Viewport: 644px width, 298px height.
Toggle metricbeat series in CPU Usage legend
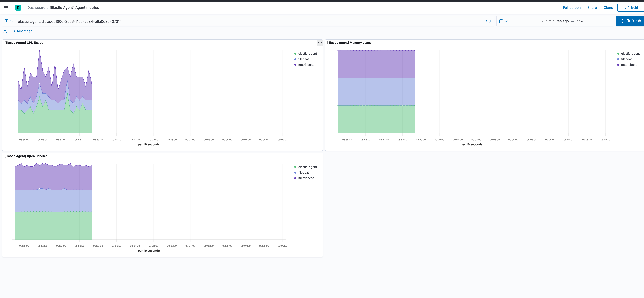tap(306, 65)
